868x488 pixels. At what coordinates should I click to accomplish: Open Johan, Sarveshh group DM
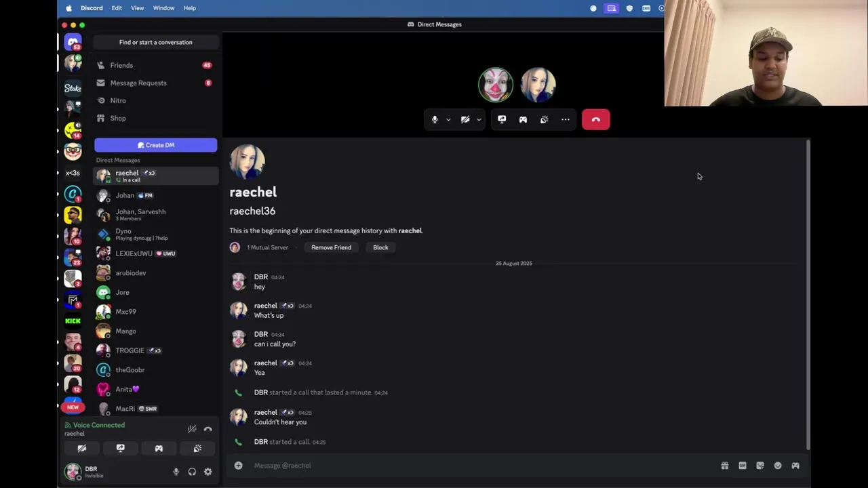point(155,215)
